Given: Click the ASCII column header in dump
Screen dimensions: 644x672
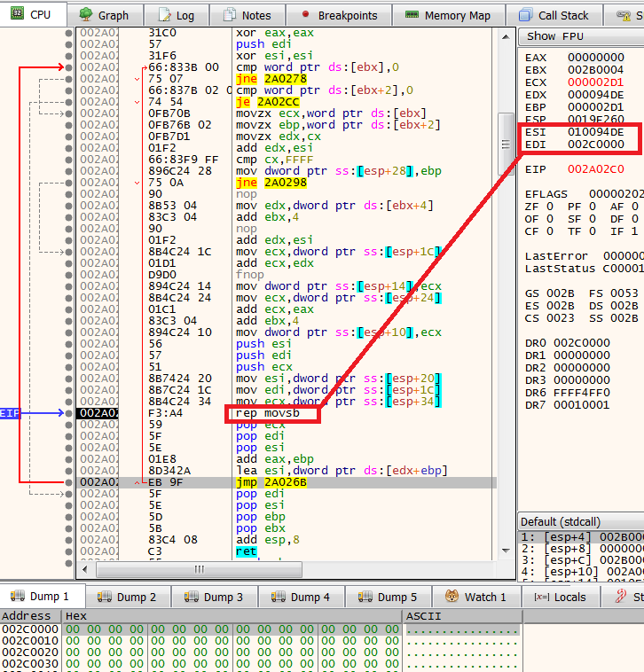Looking at the screenshot, I should coord(463,616).
